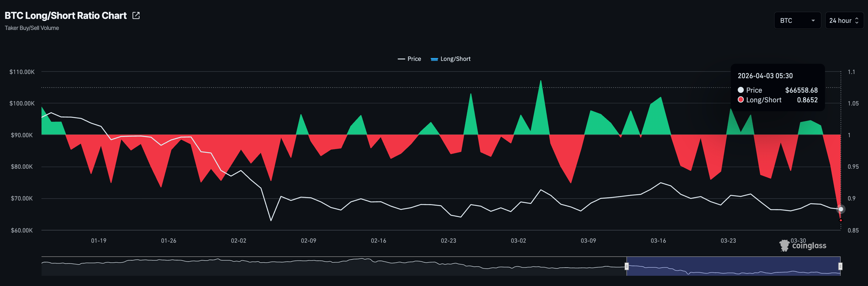Click the red Long/Short data point marker
The width and height of the screenshot is (868, 286).
(x=841, y=220)
